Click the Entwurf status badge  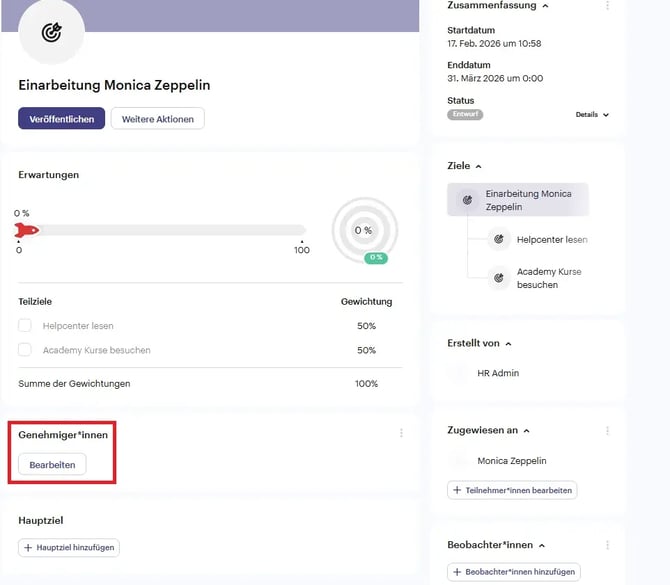coord(465,114)
